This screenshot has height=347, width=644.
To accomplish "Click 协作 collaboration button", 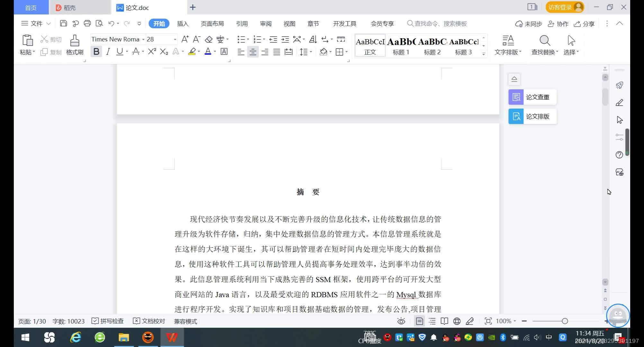I will [558, 24].
